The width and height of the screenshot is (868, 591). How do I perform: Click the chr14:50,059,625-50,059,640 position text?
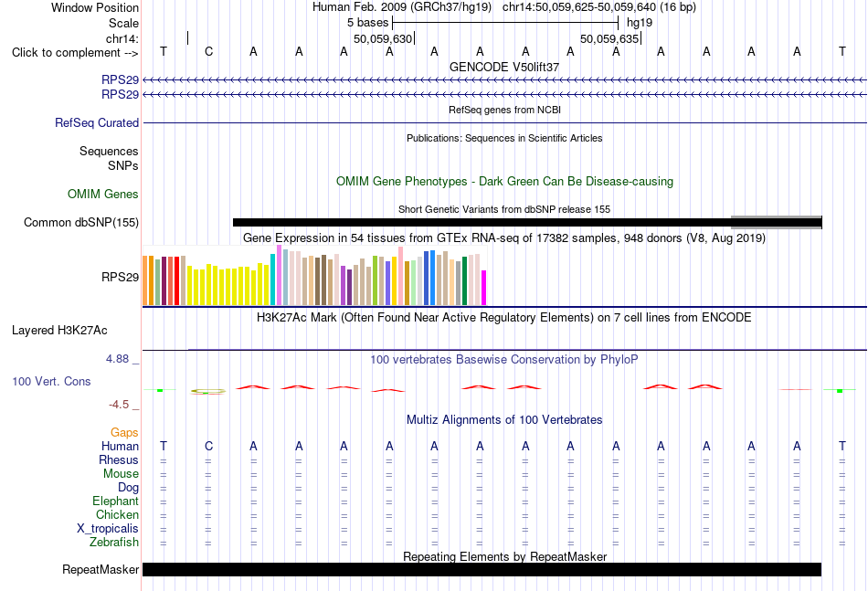tap(579, 7)
